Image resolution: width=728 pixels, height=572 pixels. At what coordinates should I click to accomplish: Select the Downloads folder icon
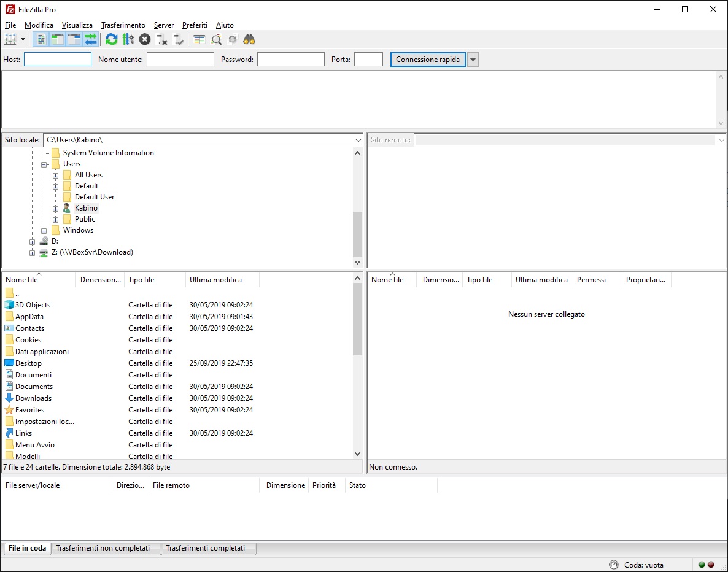(x=9, y=398)
